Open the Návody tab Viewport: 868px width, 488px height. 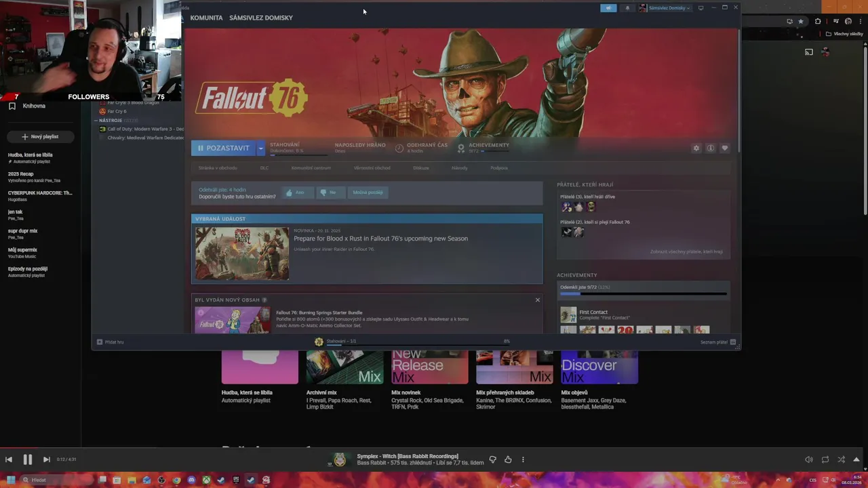(459, 168)
